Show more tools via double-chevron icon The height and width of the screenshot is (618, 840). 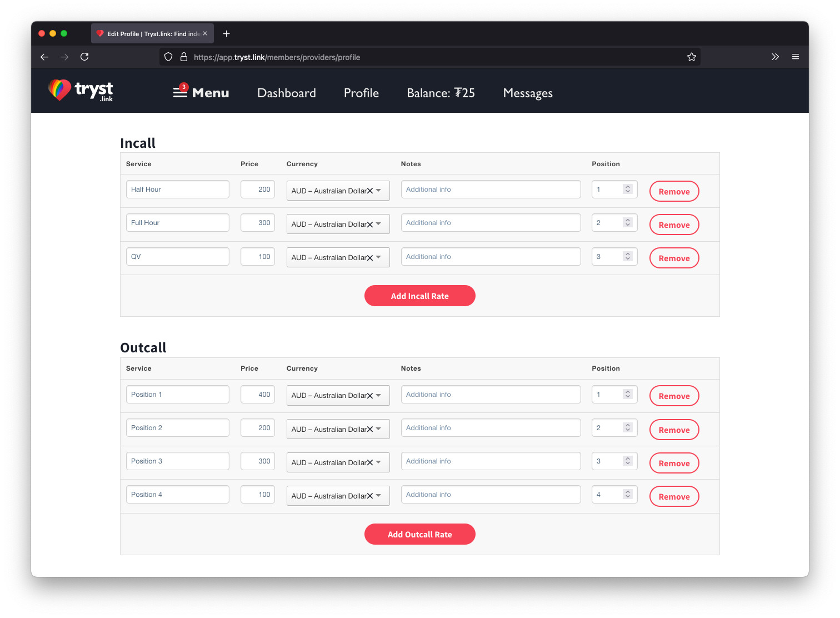[775, 57]
